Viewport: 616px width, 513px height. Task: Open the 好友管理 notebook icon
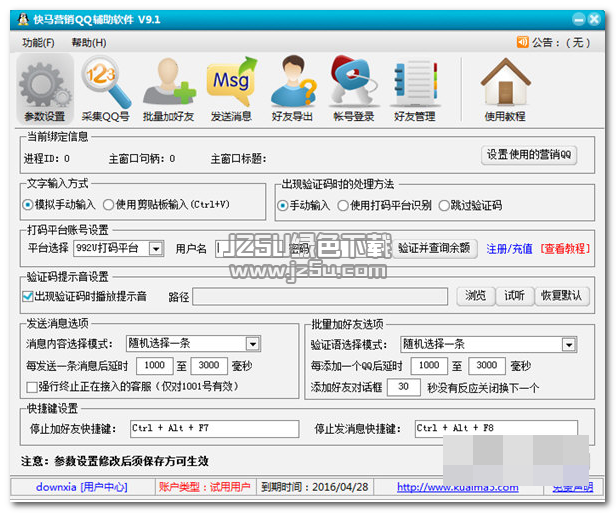pos(415,89)
